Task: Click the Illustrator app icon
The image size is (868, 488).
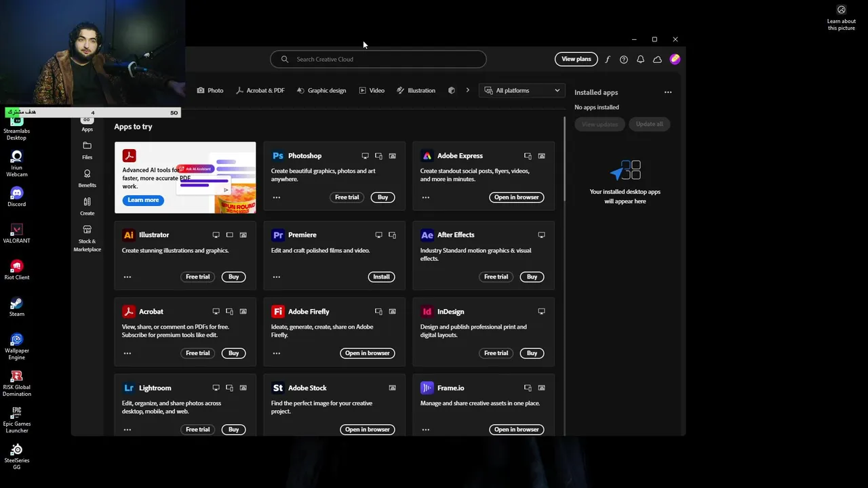Action: click(128, 235)
